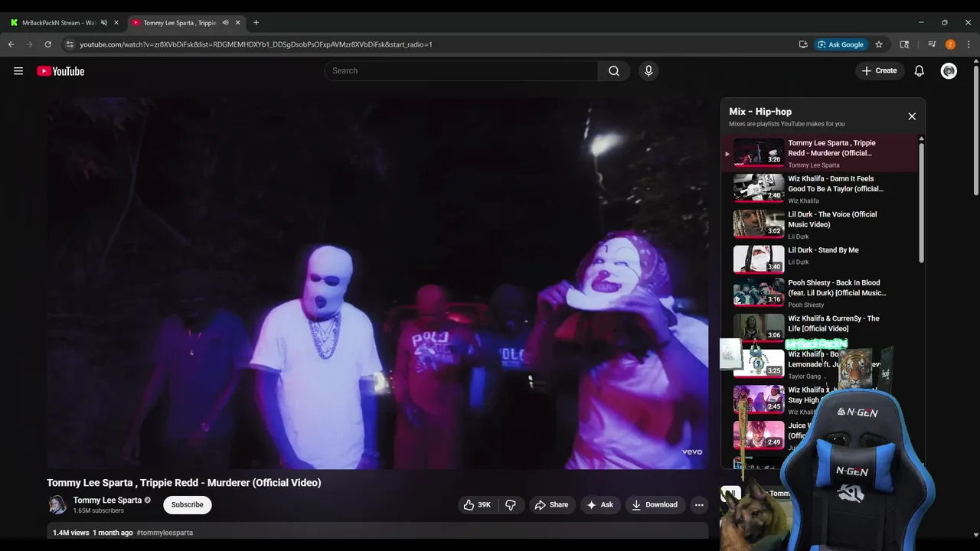The width and height of the screenshot is (980, 551).
Task: Open the media controls toolbar icon
Action: tap(932, 44)
